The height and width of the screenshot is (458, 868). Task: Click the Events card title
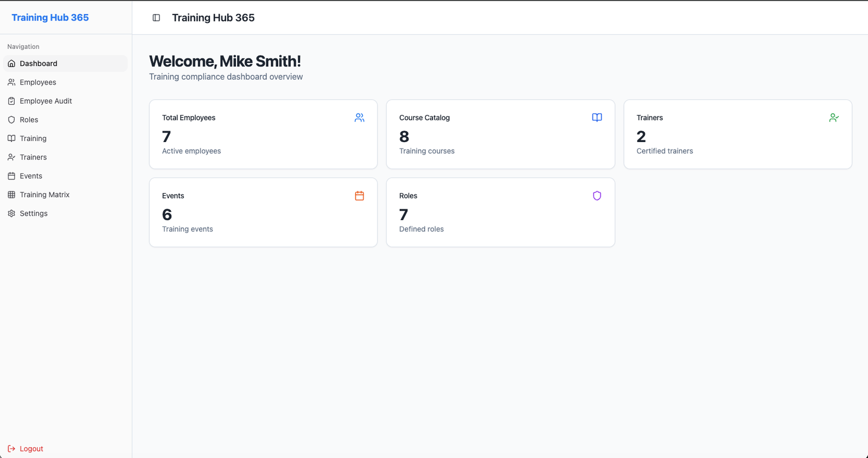pos(173,196)
